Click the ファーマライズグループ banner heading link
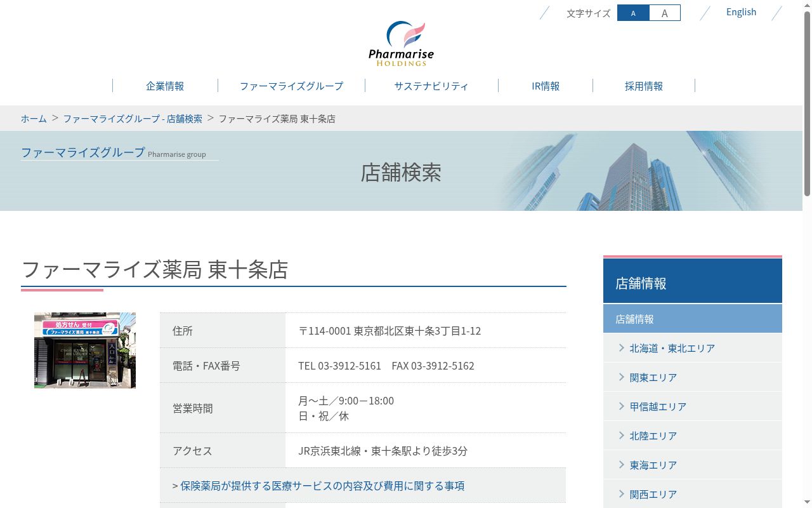Image resolution: width=812 pixels, height=508 pixels. coord(83,152)
